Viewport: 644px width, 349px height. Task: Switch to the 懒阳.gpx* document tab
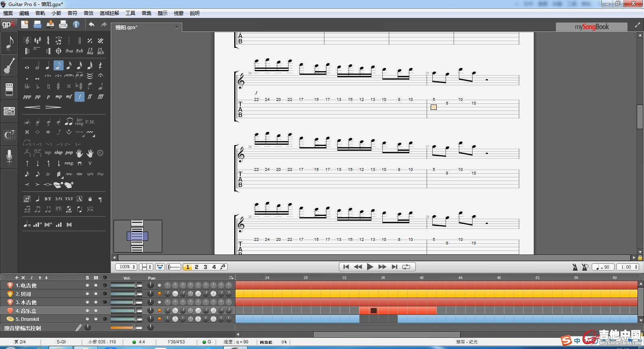pyautogui.click(x=127, y=27)
